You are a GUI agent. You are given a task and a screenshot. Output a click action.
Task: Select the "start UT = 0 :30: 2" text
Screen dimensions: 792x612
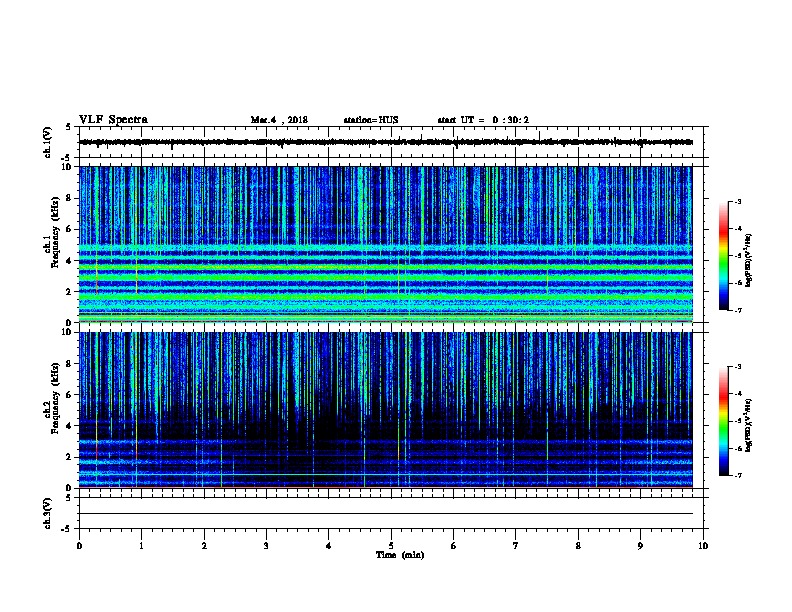pos(483,120)
